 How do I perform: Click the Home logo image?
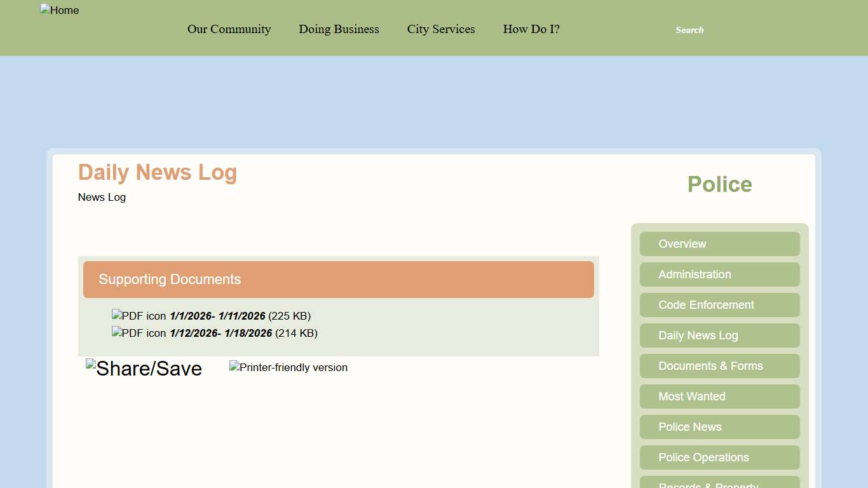point(59,11)
